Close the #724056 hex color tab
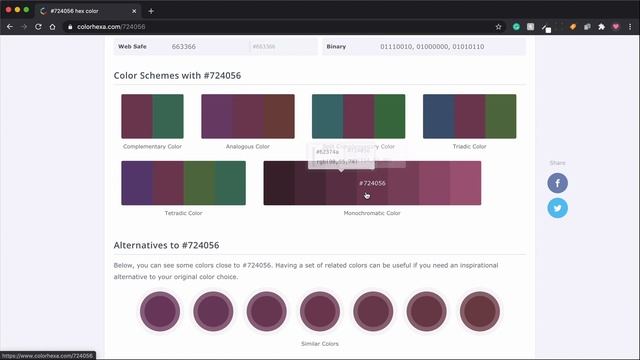Screen dimensions: 640x360 [x=134, y=11]
